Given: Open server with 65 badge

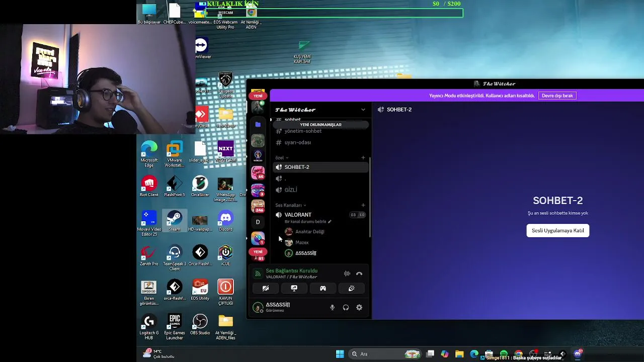Looking at the screenshot, I should pos(258,173).
